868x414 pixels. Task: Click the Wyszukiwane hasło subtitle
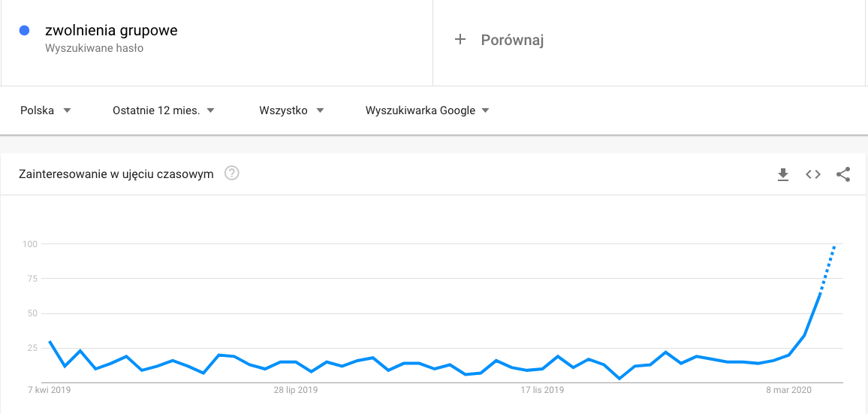[94, 48]
